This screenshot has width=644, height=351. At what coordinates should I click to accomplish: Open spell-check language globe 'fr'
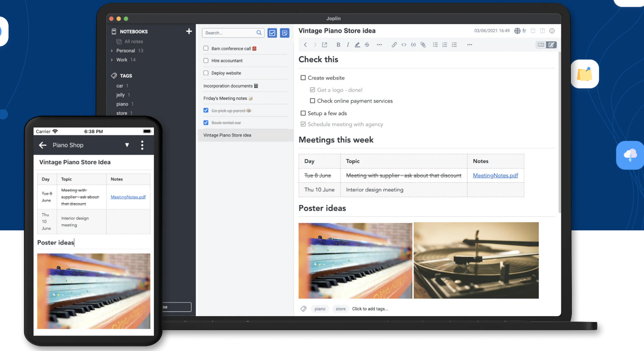coord(520,31)
